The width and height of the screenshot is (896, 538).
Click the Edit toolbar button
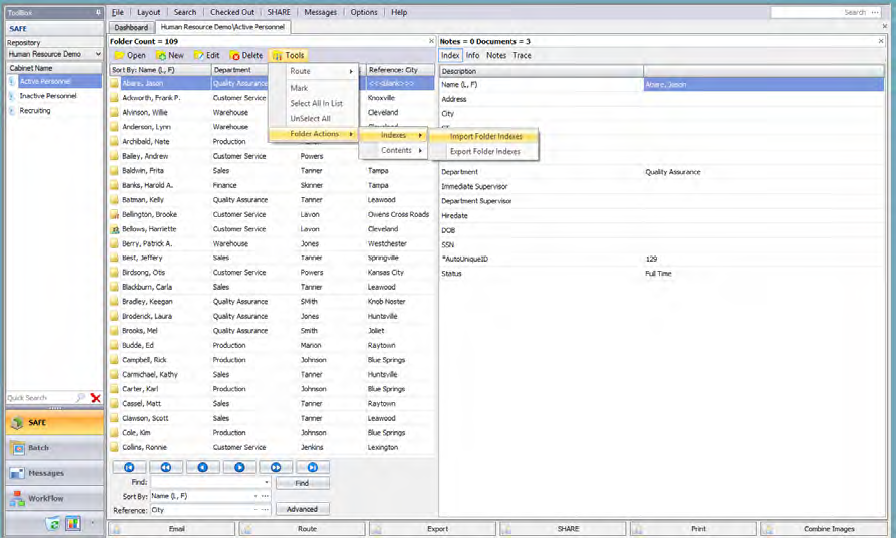point(207,55)
